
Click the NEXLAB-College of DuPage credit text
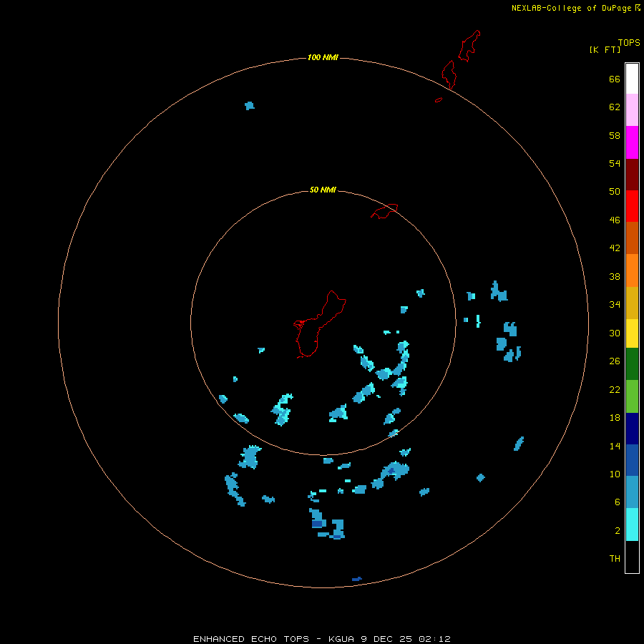coord(571,8)
